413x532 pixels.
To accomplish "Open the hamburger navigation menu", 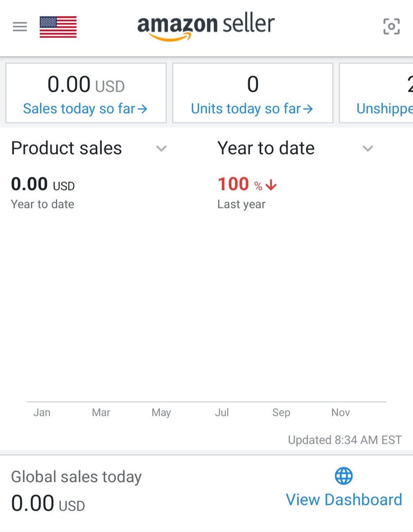I will point(20,27).
